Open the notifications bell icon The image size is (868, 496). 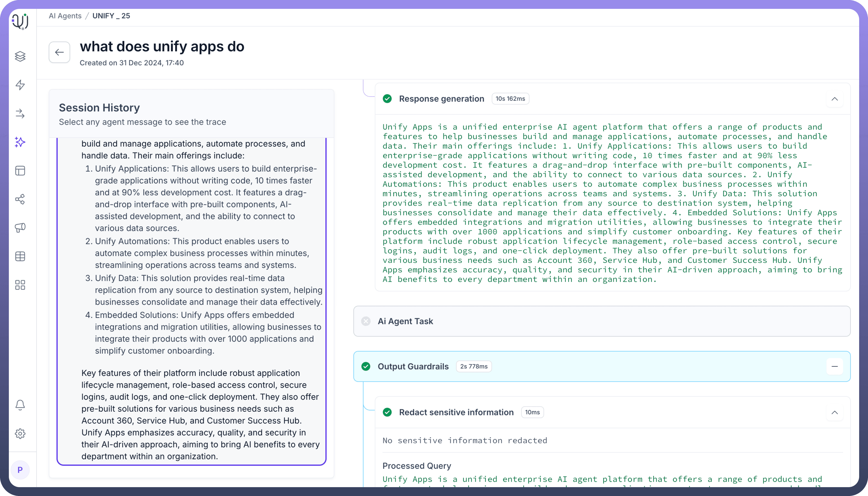tap(20, 405)
